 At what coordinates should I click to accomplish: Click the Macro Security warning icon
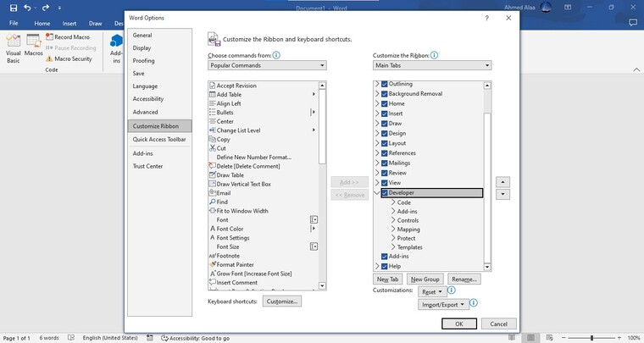pyautogui.click(x=49, y=58)
